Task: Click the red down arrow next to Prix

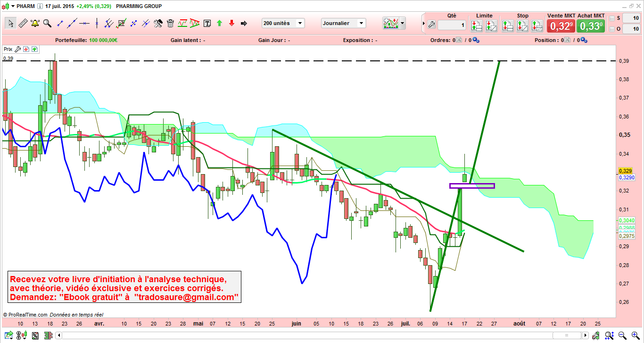Action: coord(26,49)
